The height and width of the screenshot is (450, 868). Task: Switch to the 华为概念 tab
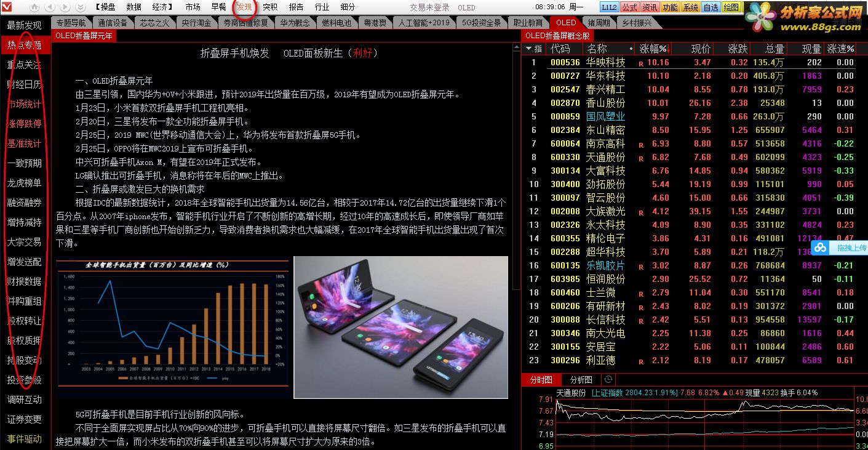(295, 23)
